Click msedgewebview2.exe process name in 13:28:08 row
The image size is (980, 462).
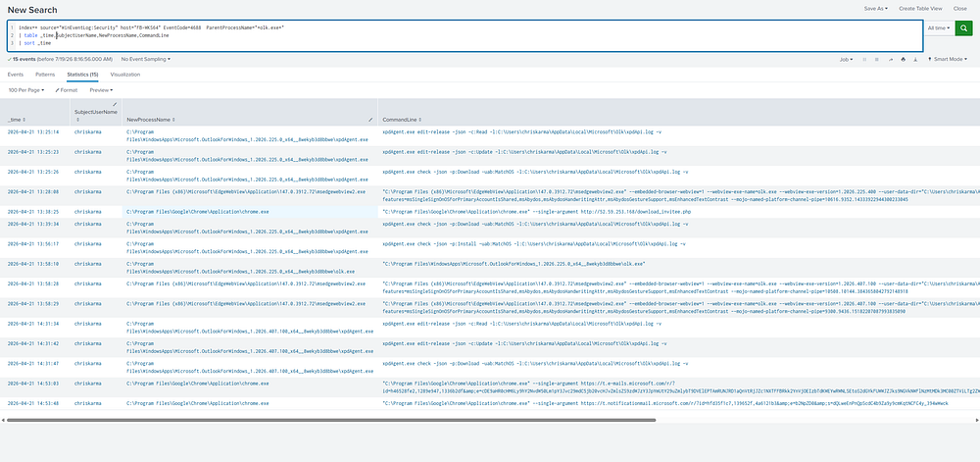[x=246, y=191]
